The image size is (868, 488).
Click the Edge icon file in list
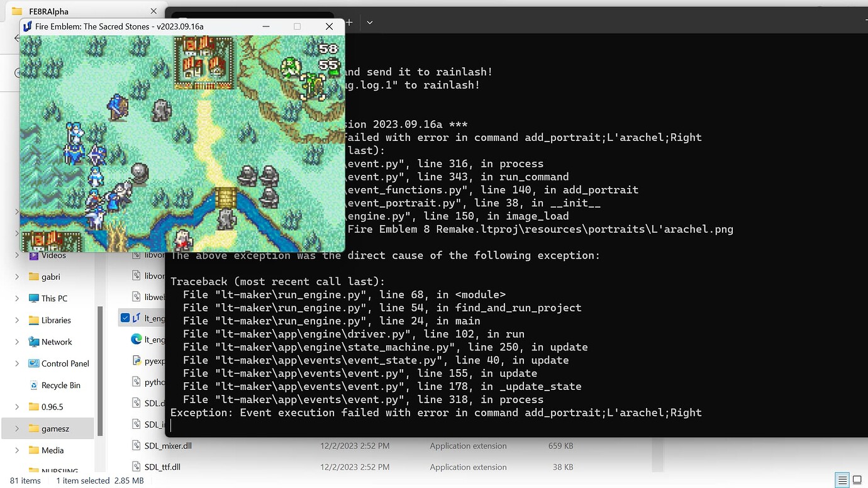(x=136, y=340)
